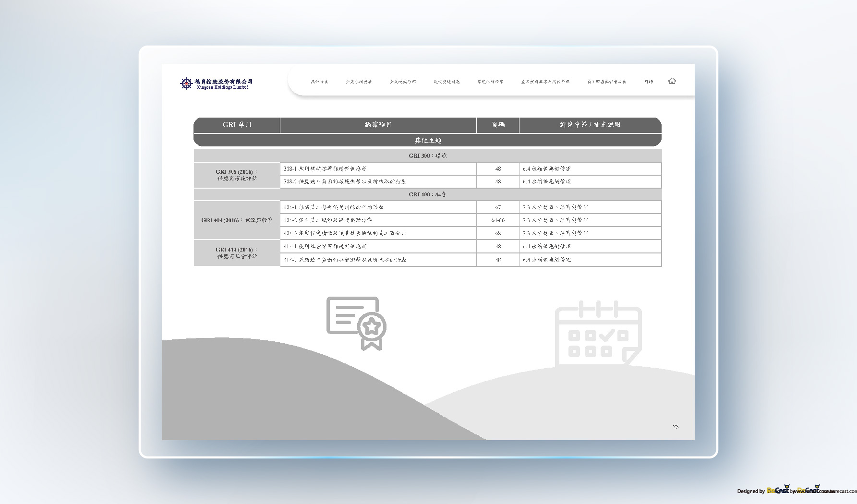Select the 揭露項目 column header
This screenshot has height=504, width=857.
pos(378,125)
